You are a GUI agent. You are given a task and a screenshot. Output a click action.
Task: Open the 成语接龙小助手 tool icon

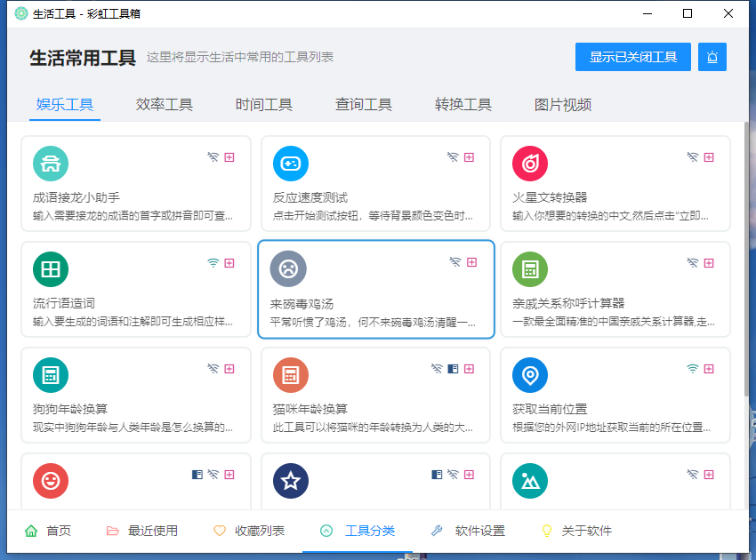[51, 164]
